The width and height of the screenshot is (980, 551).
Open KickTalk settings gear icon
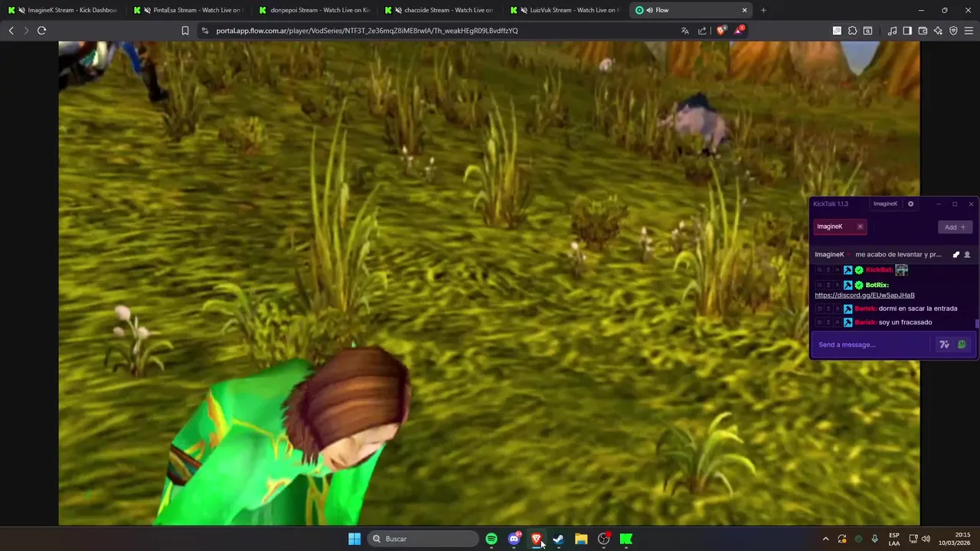[x=910, y=204]
